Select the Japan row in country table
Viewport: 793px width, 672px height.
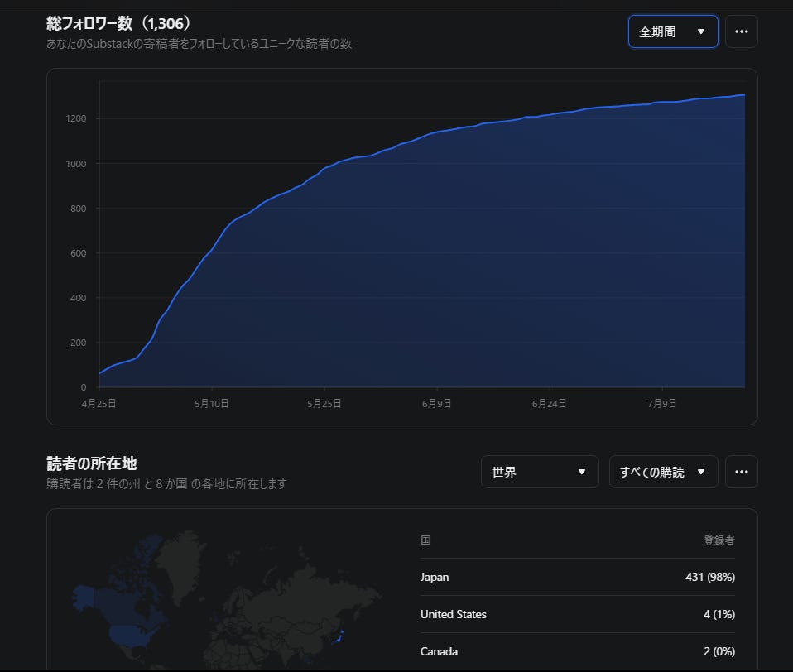point(578,577)
